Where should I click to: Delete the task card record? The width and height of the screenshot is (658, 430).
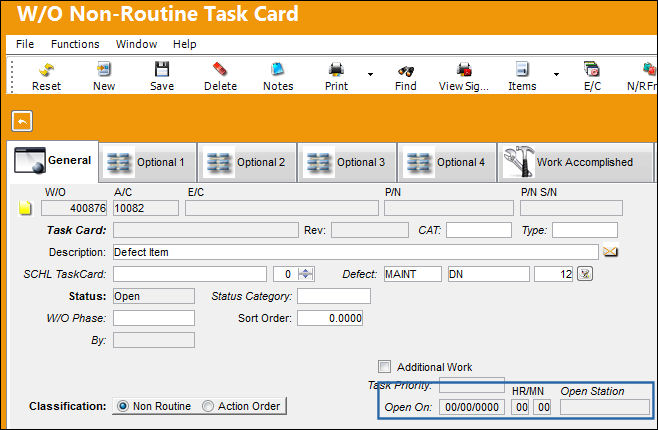[x=220, y=77]
